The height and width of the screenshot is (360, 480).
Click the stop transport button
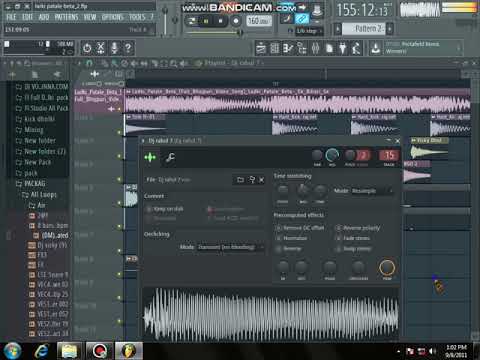tap(220, 21)
